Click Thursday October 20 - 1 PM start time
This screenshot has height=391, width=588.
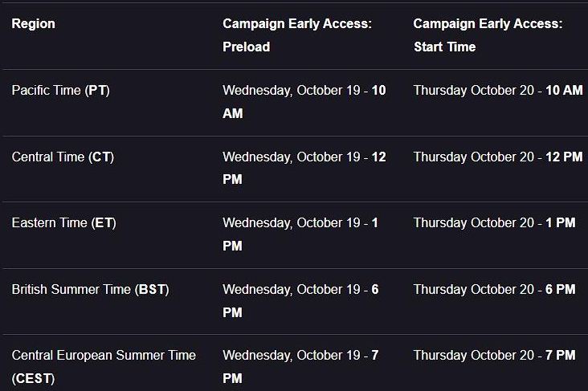tap(494, 222)
